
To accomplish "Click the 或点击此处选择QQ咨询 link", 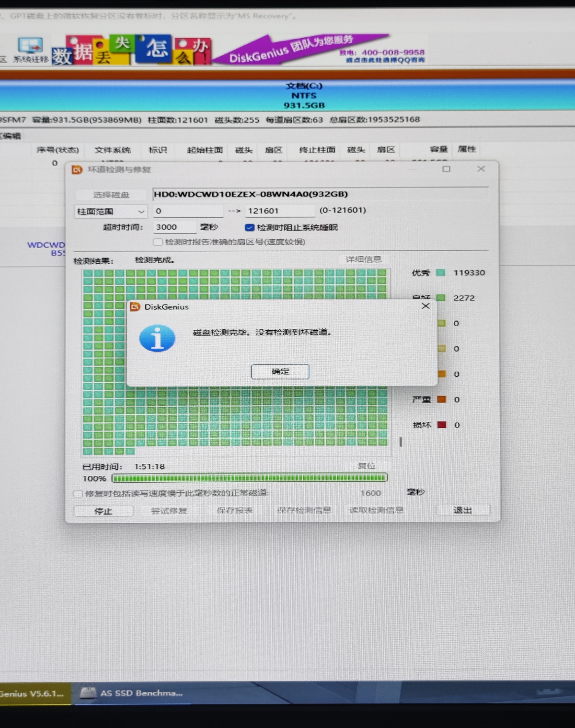I will pyautogui.click(x=385, y=60).
